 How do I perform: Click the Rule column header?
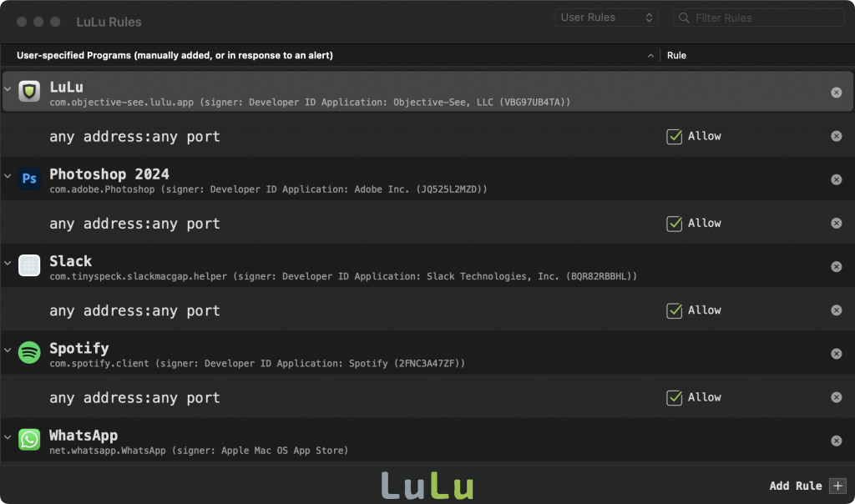(676, 56)
